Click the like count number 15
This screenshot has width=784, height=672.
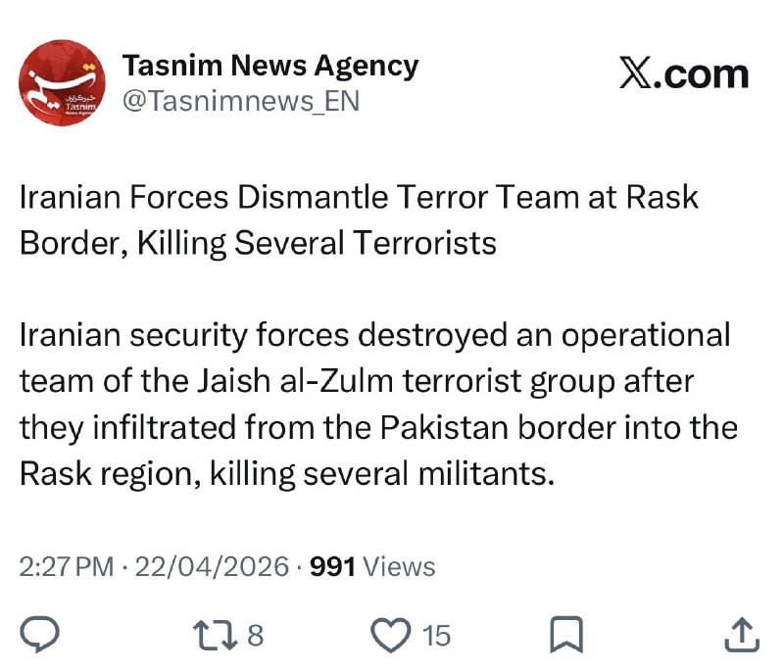[x=436, y=636]
